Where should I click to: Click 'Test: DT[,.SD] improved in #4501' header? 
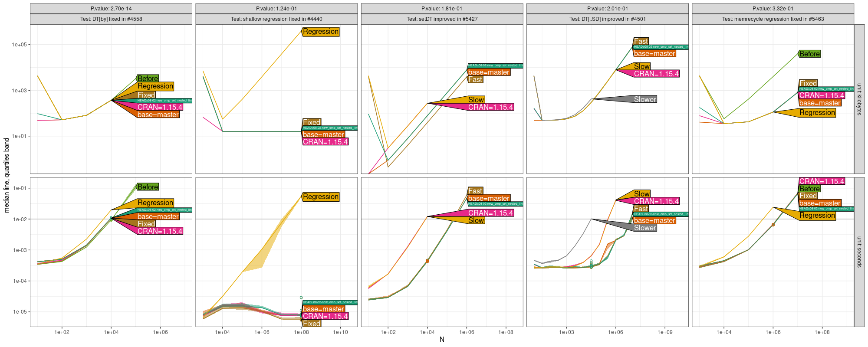click(x=608, y=19)
